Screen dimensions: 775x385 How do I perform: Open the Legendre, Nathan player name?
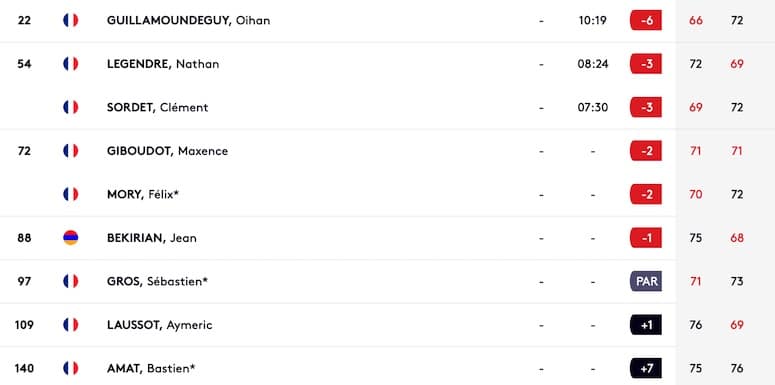tap(163, 64)
